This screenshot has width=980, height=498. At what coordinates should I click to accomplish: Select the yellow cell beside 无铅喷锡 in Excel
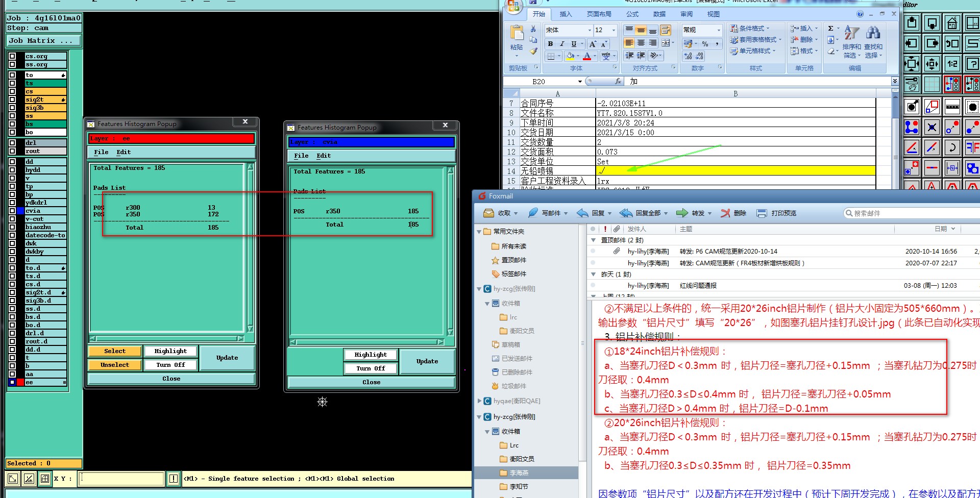point(736,171)
